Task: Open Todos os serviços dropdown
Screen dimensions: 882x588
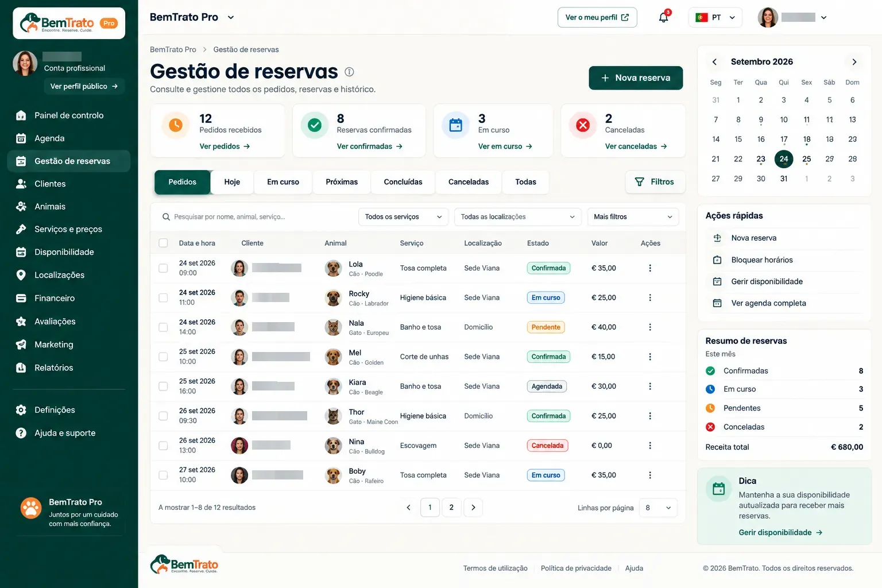Action: (404, 216)
